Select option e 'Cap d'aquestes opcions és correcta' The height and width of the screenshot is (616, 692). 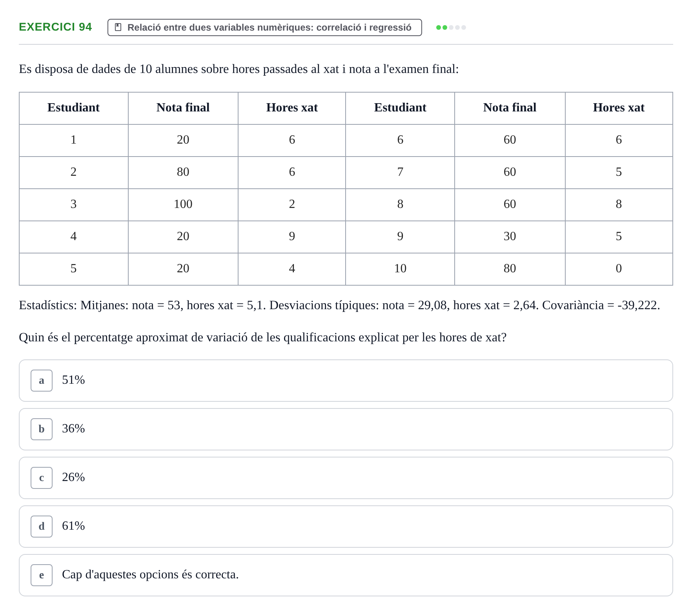tap(346, 575)
